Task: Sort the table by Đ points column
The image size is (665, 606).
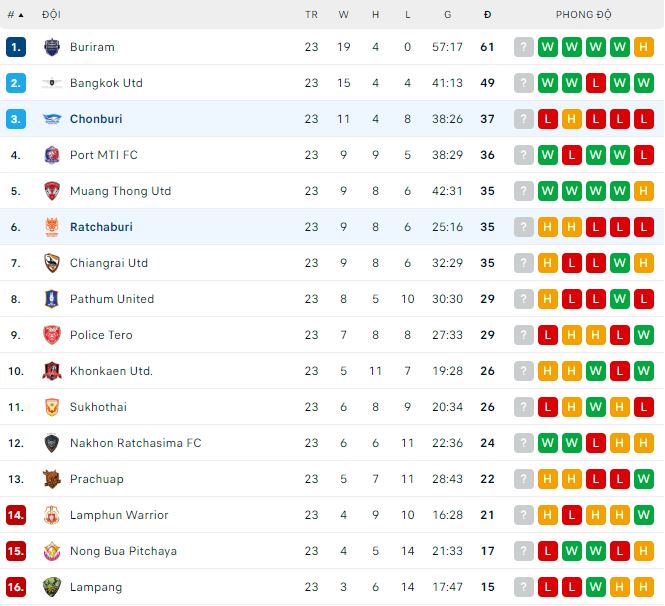Action: pyautogui.click(x=487, y=15)
